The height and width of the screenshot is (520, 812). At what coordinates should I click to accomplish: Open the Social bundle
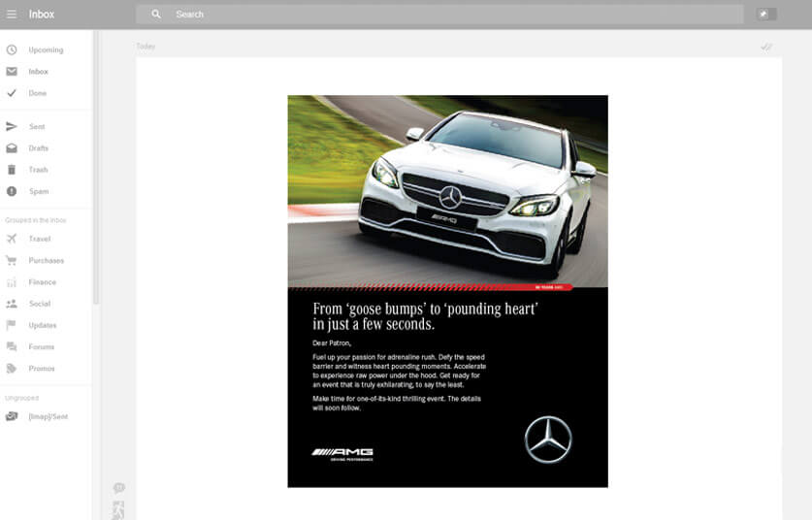(x=40, y=304)
